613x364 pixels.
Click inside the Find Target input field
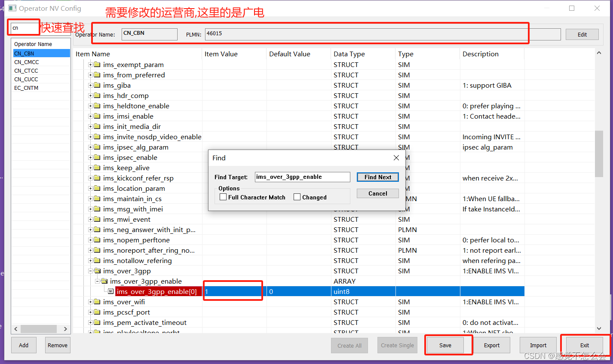302,177
